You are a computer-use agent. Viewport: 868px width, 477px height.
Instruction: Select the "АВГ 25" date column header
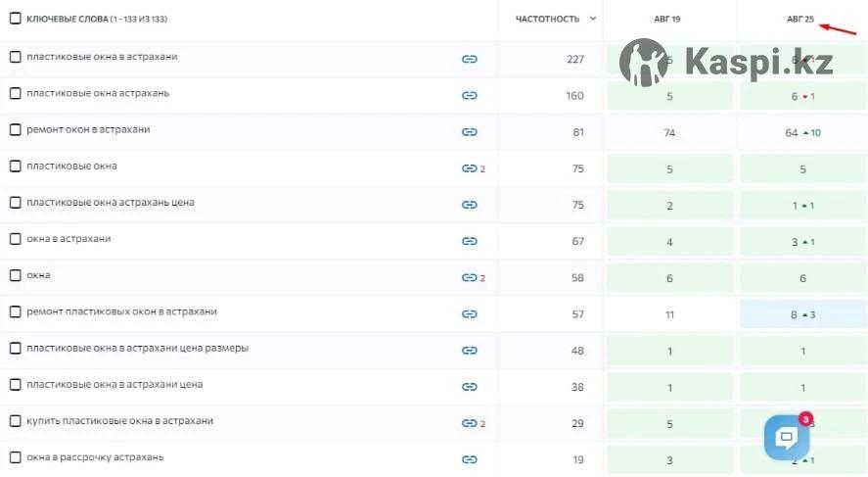click(800, 19)
